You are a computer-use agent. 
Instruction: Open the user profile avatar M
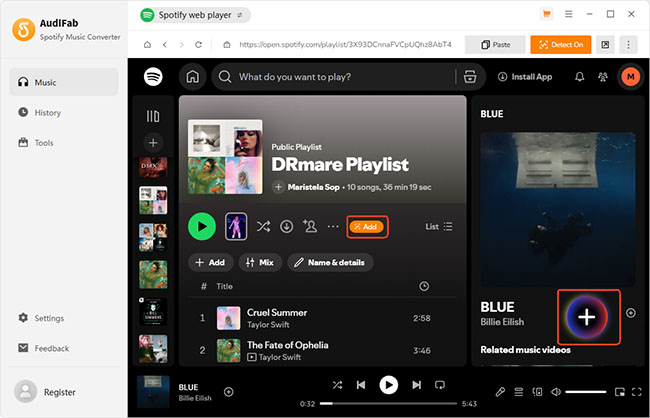(631, 77)
